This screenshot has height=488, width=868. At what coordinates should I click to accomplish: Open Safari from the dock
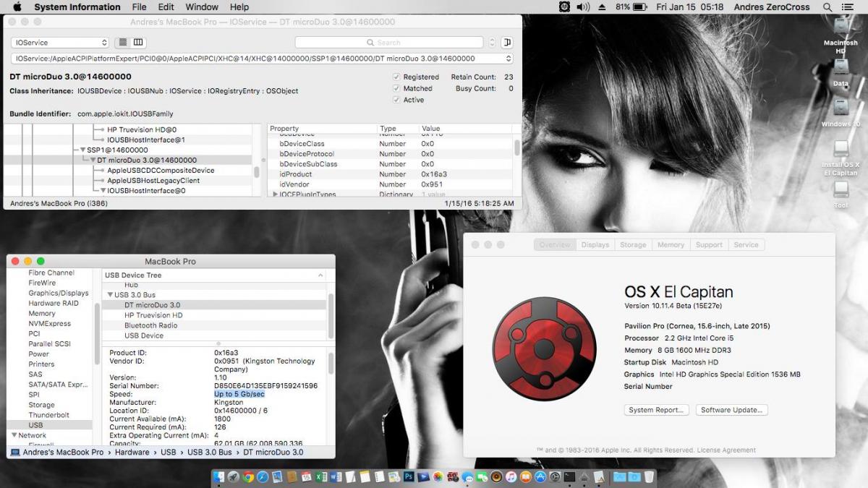pos(263,477)
